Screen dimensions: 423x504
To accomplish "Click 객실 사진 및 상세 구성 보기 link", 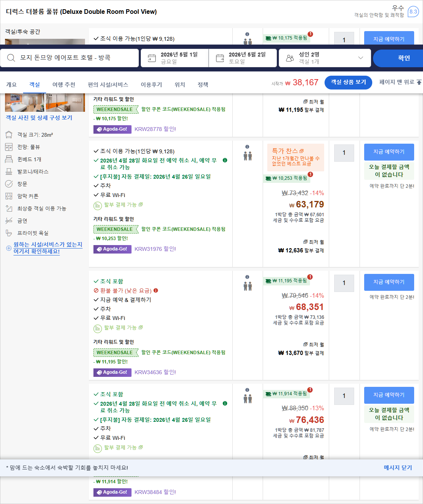I will tap(39, 118).
